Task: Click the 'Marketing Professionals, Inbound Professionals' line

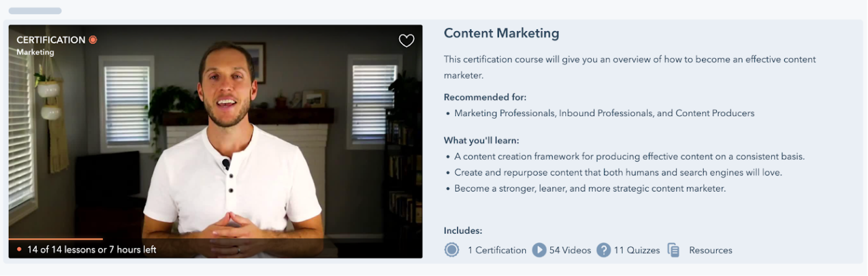Action: click(604, 114)
